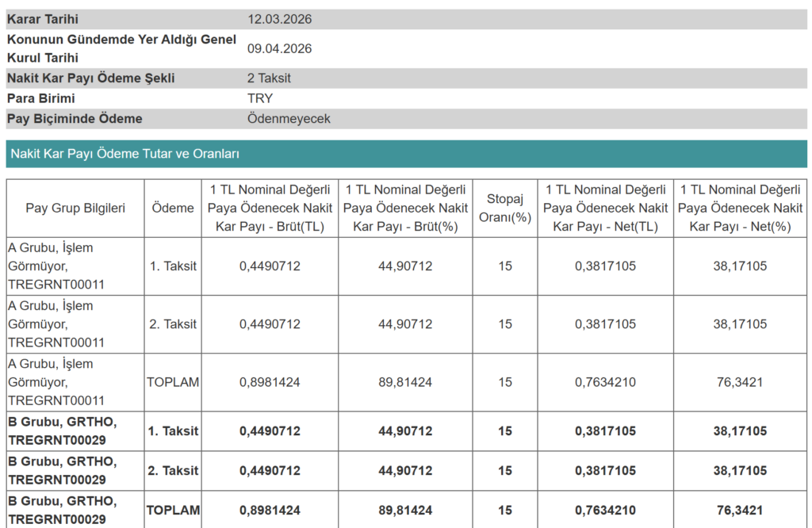
Task: Click A Grubu 1. Taksit gross percent 44,90712
Action: [x=405, y=266]
